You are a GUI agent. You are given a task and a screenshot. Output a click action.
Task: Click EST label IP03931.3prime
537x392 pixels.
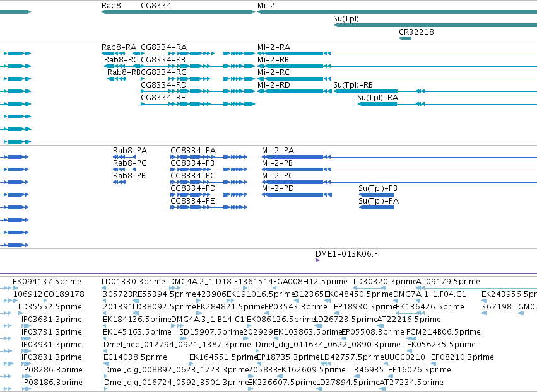pos(52,345)
